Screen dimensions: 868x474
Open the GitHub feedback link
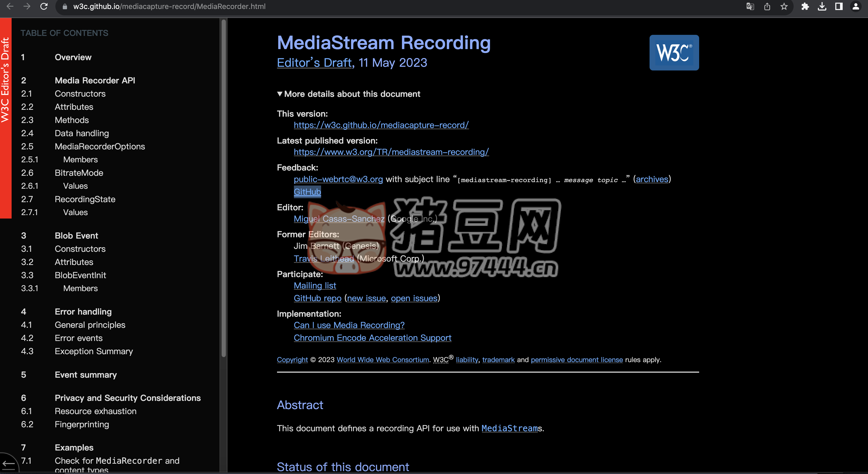[x=307, y=192]
